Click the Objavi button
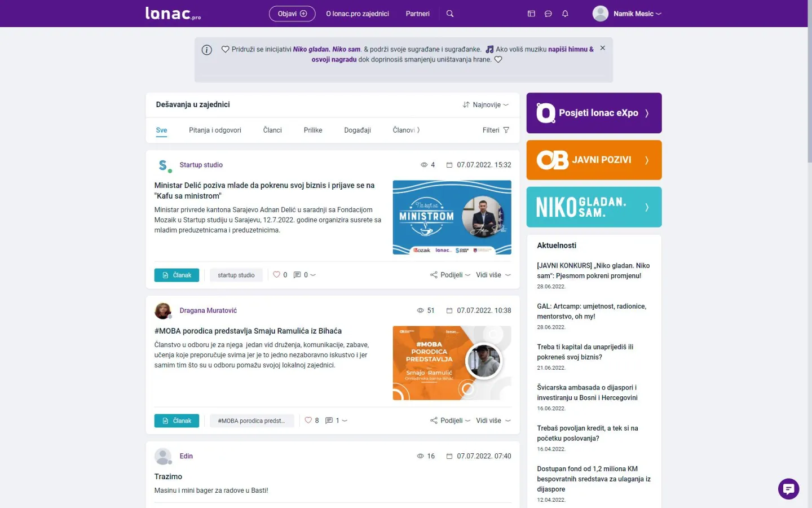812x508 pixels. pyautogui.click(x=292, y=14)
